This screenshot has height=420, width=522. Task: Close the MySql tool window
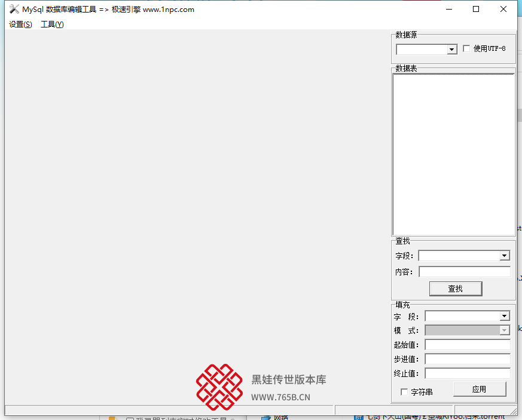(503, 10)
